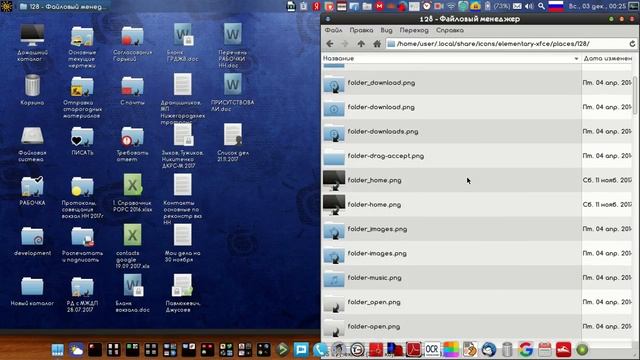Open the Вид menu
This screenshot has height=360, width=640.
(386, 30)
